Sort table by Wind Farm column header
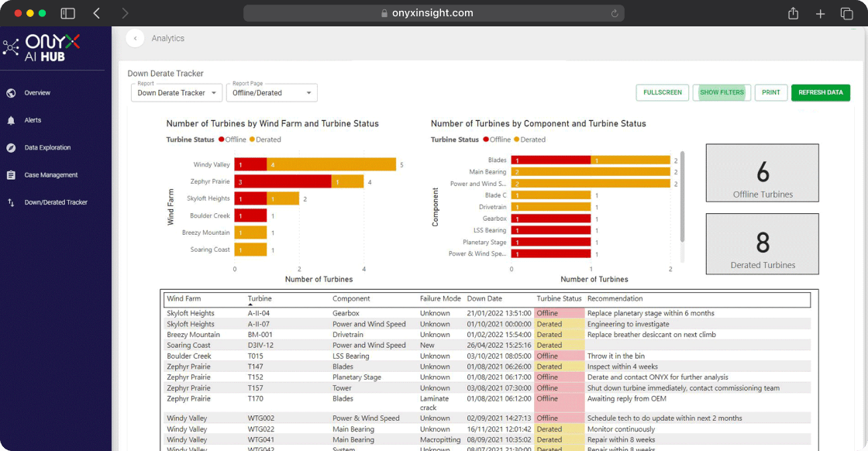 (x=184, y=299)
